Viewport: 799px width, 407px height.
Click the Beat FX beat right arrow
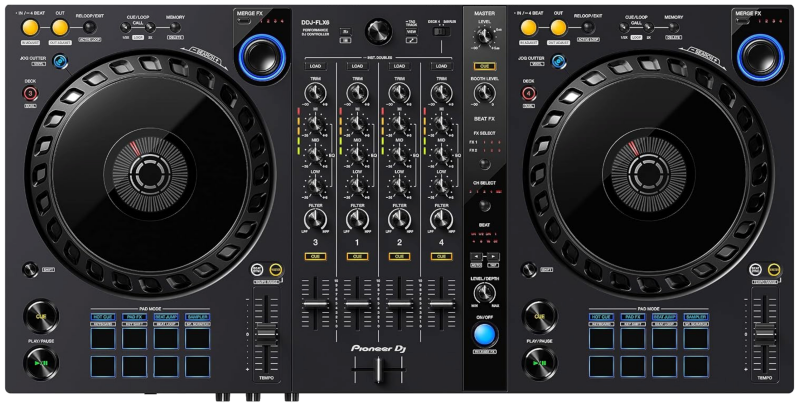(x=492, y=256)
